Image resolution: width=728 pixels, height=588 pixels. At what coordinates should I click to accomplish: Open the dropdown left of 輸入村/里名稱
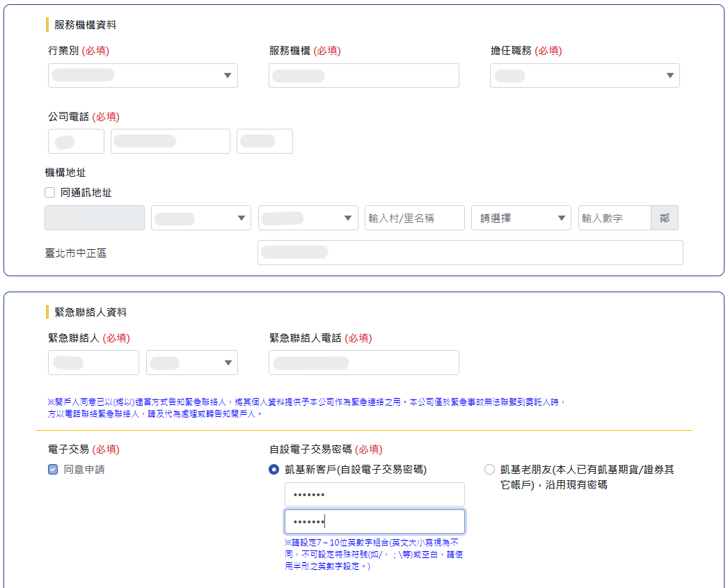click(x=308, y=218)
